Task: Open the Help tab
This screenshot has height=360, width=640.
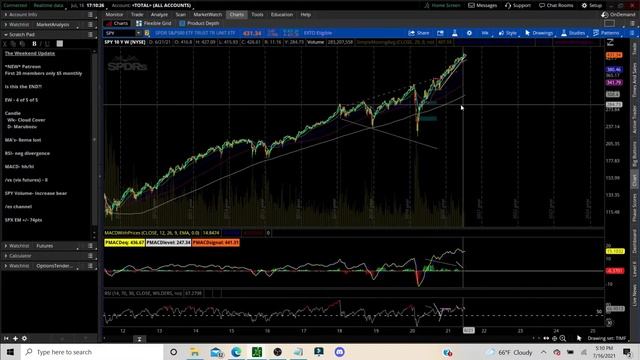Action: (x=306, y=14)
